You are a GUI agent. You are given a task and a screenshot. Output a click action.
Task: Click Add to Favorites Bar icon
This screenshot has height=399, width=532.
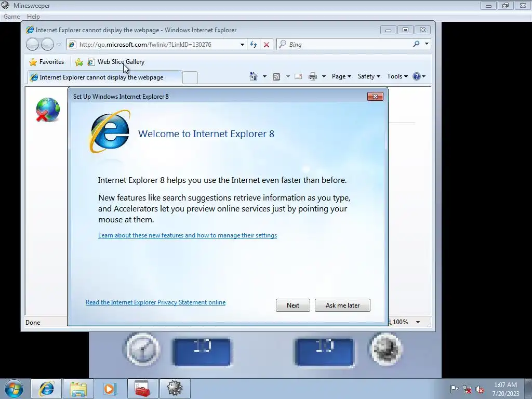[x=79, y=62]
